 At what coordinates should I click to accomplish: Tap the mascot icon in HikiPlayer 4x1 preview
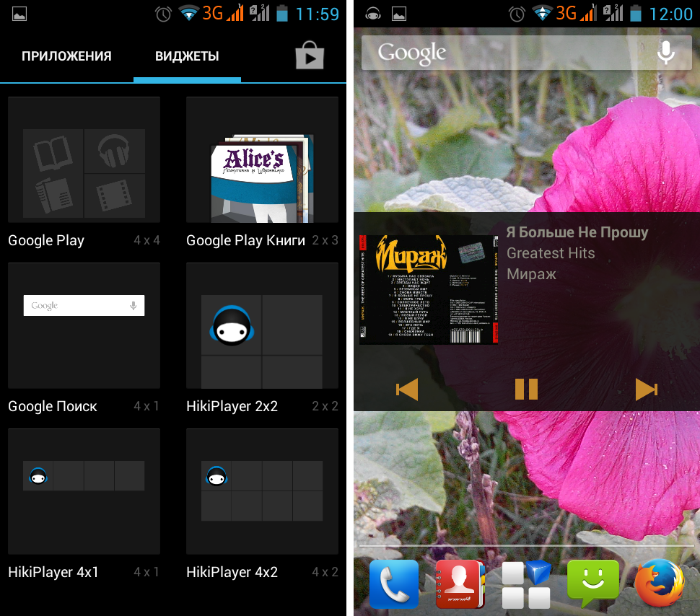pyautogui.click(x=38, y=476)
